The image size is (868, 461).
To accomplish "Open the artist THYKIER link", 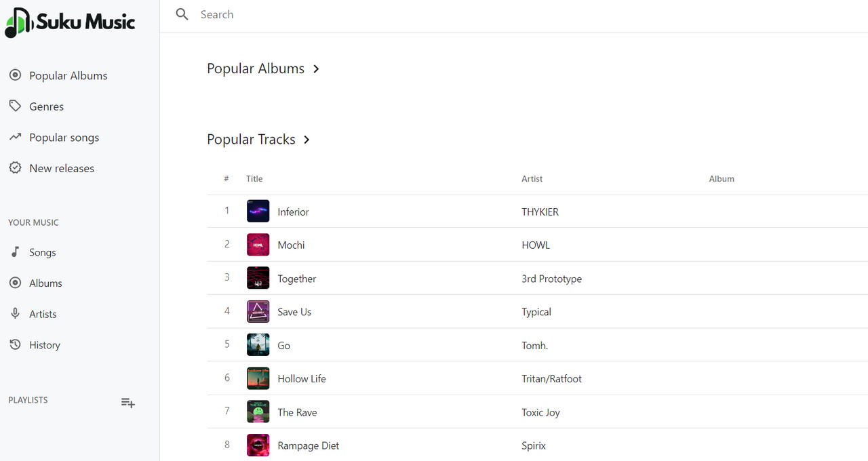I will (540, 212).
